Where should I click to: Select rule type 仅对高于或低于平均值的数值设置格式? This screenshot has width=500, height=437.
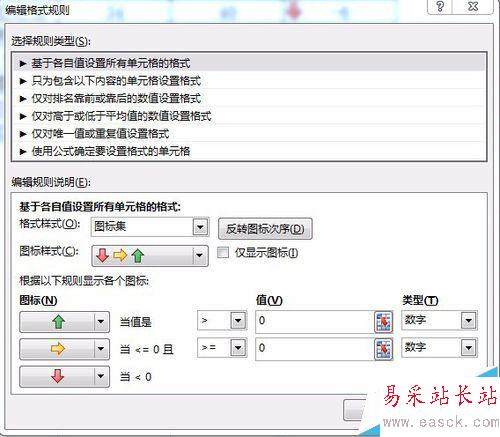[249, 116]
